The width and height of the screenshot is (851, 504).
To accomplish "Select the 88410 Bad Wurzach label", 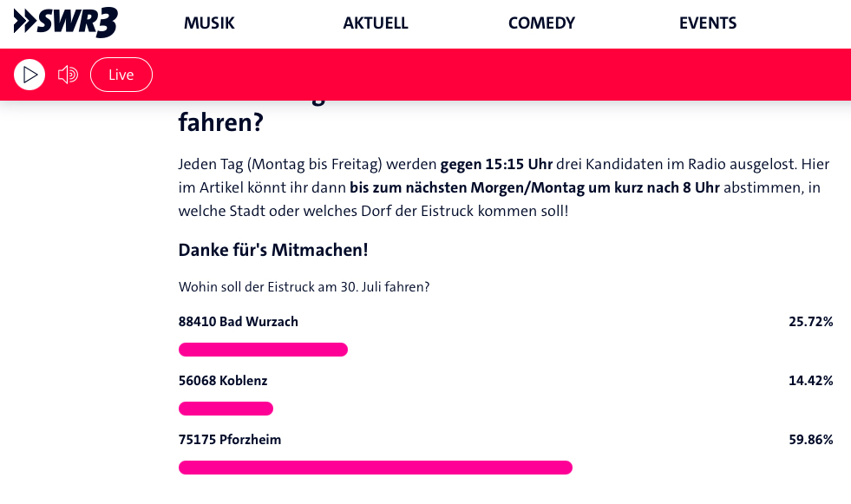I will 239,322.
